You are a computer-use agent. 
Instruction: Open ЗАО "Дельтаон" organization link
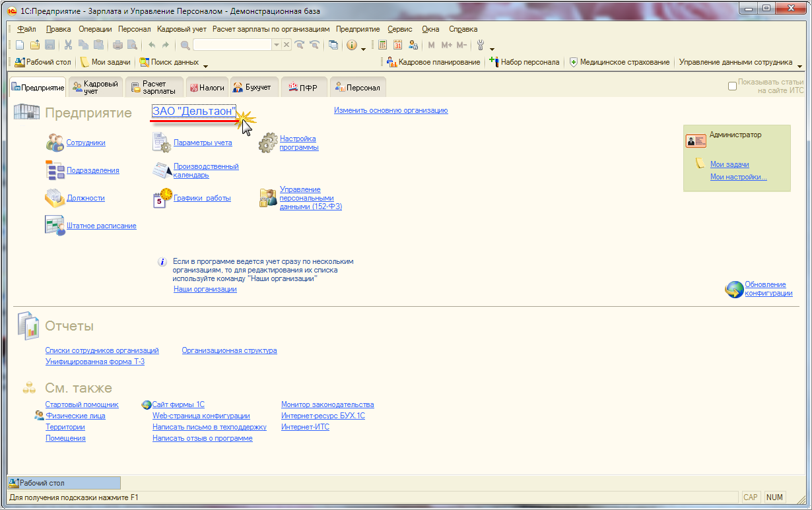point(193,112)
